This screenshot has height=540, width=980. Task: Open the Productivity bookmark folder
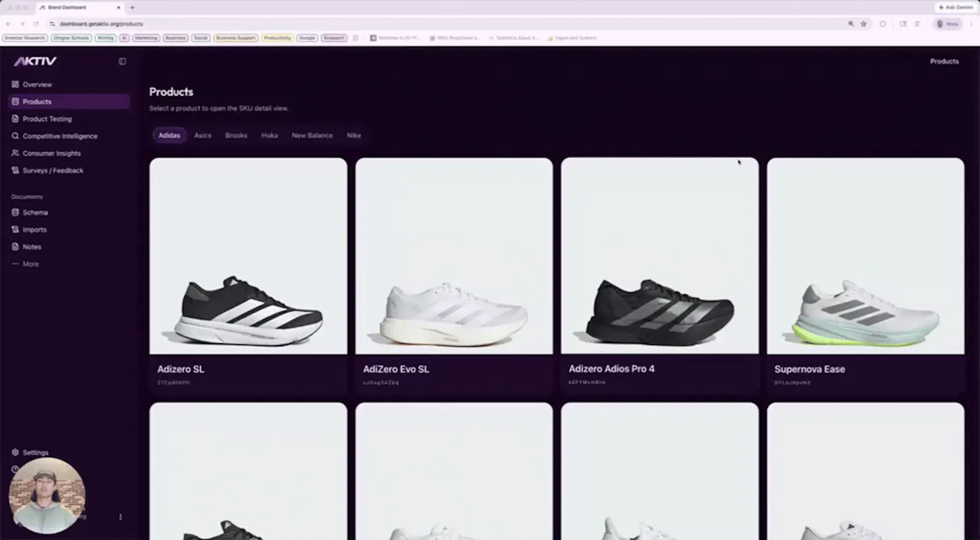point(277,38)
